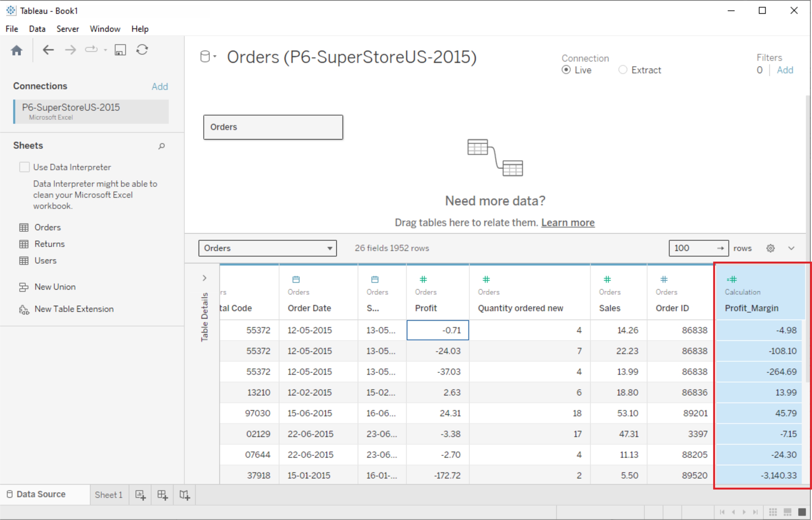Enable Use Data Interpreter checkbox

pyautogui.click(x=24, y=167)
